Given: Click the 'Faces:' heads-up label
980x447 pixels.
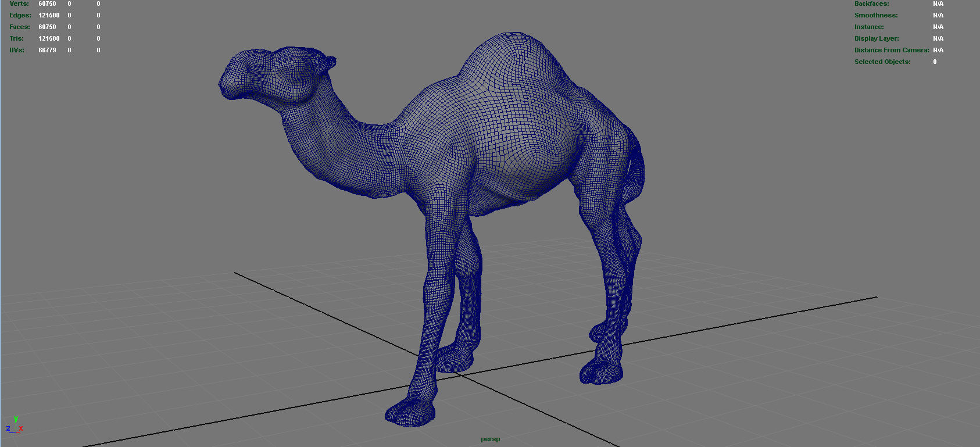Looking at the screenshot, I should 20,27.
